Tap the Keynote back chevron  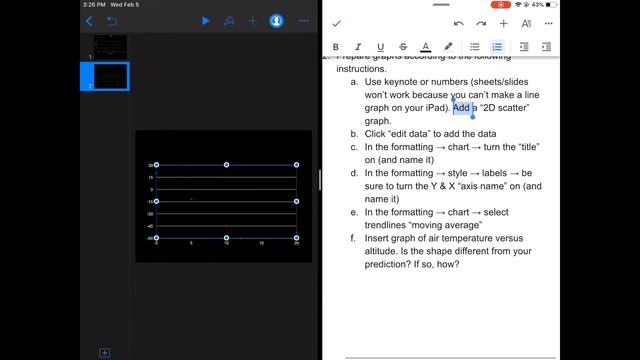(x=89, y=21)
